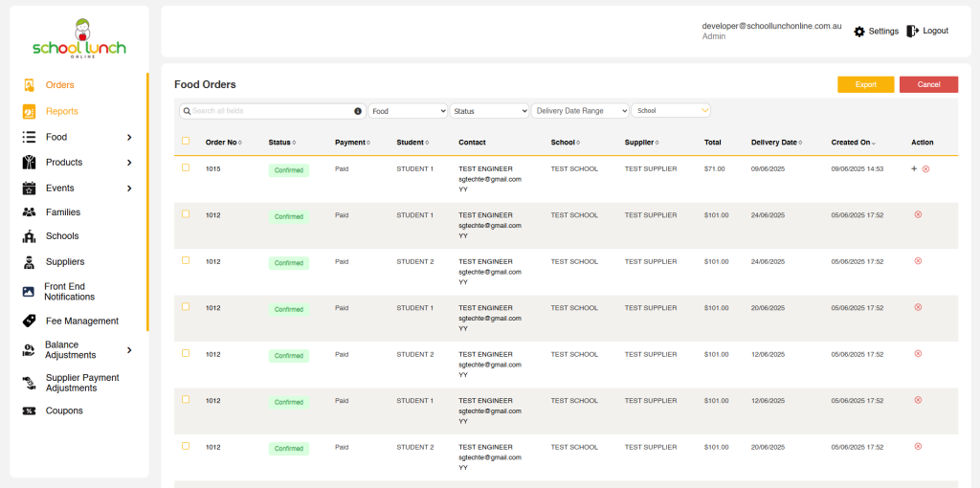Click the Front End Notifications image icon
The height and width of the screenshot is (488, 980).
point(28,292)
